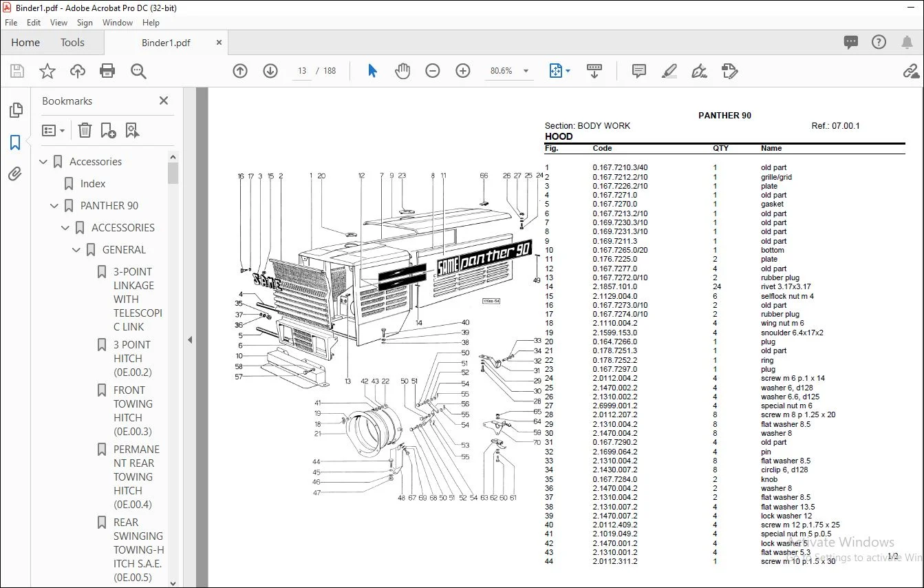Image resolution: width=924 pixels, height=588 pixels.
Task: Close the Bookmarks panel
Action: point(164,101)
